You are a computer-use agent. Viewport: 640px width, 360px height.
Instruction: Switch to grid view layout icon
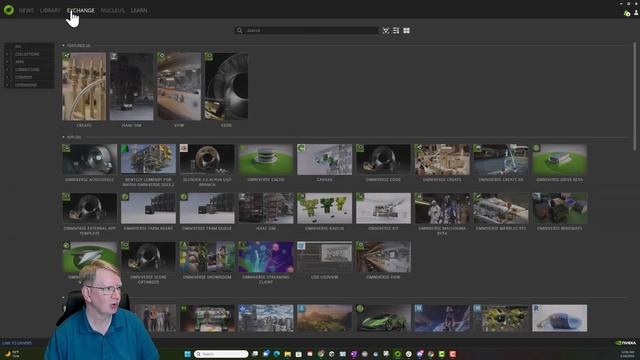pyautogui.click(x=407, y=30)
